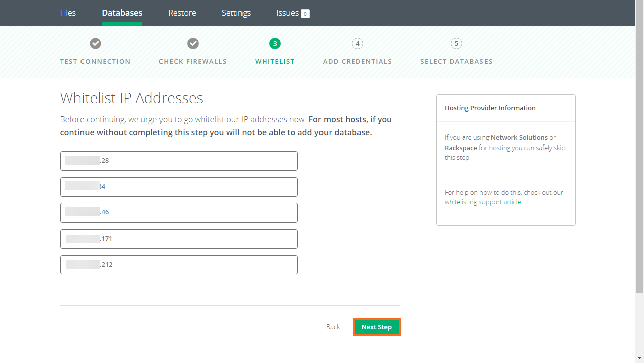The height and width of the screenshot is (363, 644).
Task: Click the Select Databases step 5 circle
Action: (456, 43)
